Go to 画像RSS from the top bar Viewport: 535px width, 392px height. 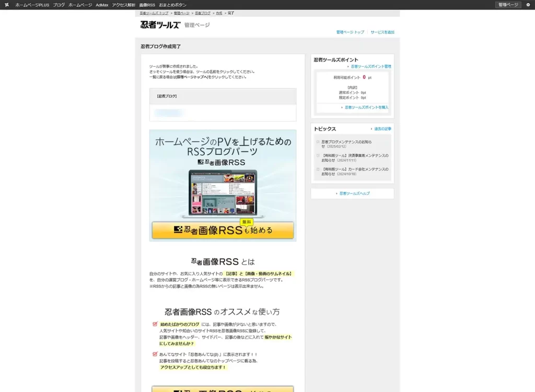click(147, 5)
